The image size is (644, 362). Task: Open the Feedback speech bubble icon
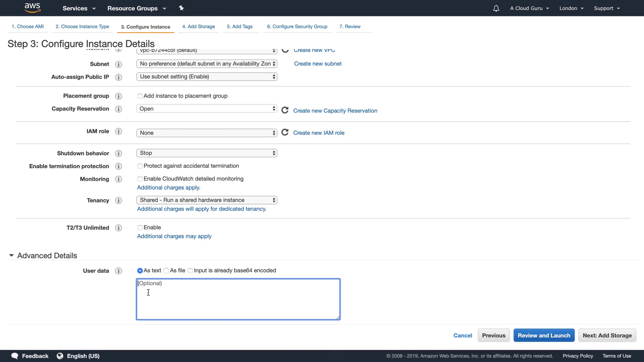[x=15, y=356]
